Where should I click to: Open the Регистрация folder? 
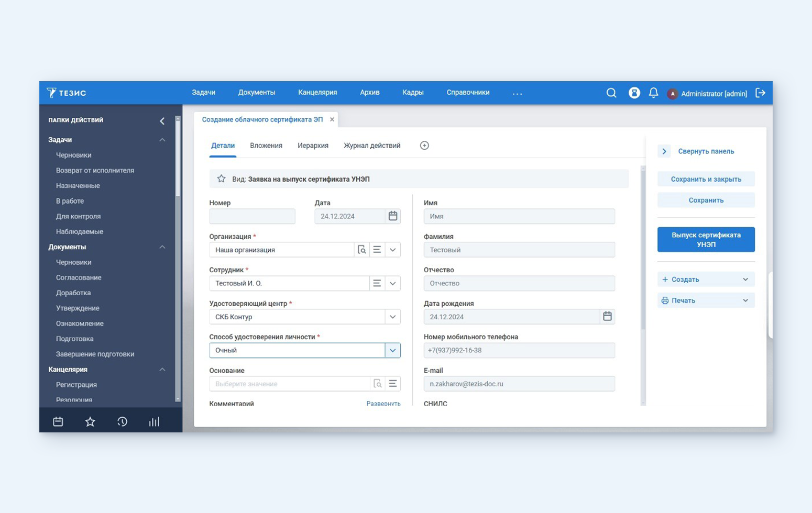(x=76, y=385)
